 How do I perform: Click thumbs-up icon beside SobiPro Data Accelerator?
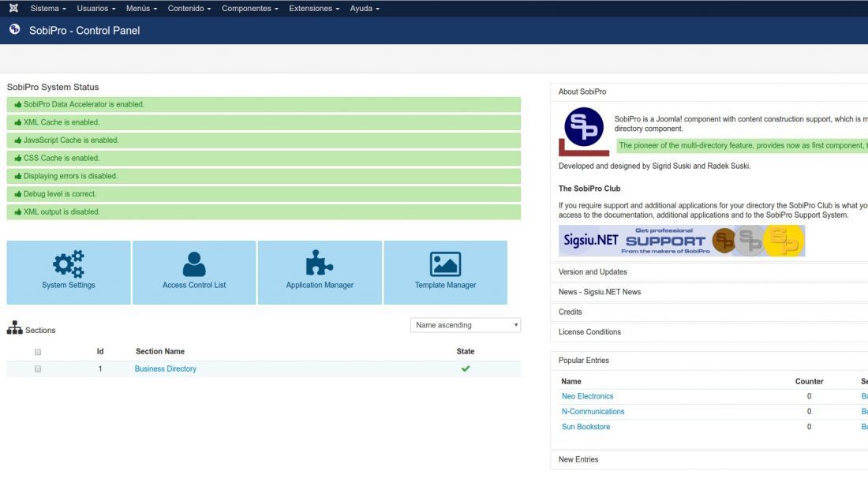pyautogui.click(x=17, y=105)
